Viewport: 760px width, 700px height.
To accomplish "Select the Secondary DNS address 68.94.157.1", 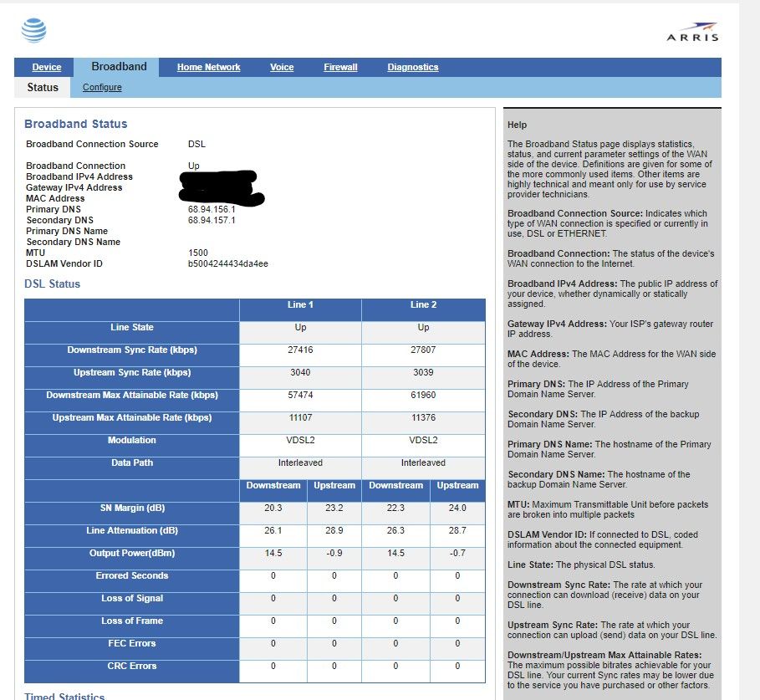I will point(212,220).
